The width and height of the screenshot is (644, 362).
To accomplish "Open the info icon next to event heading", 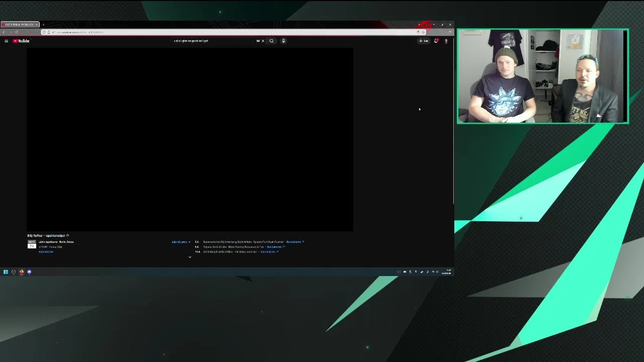I will tap(67, 235).
